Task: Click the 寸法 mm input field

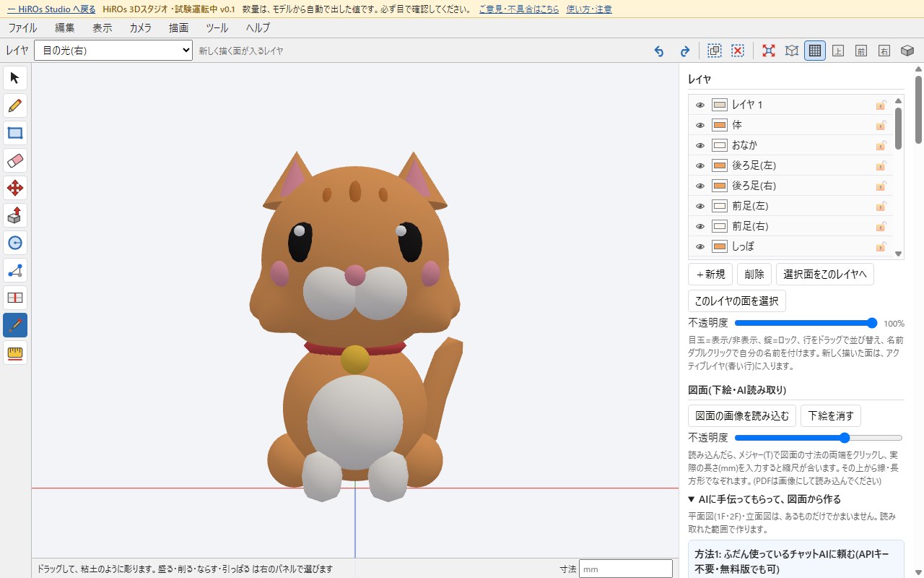Action: tap(626, 569)
